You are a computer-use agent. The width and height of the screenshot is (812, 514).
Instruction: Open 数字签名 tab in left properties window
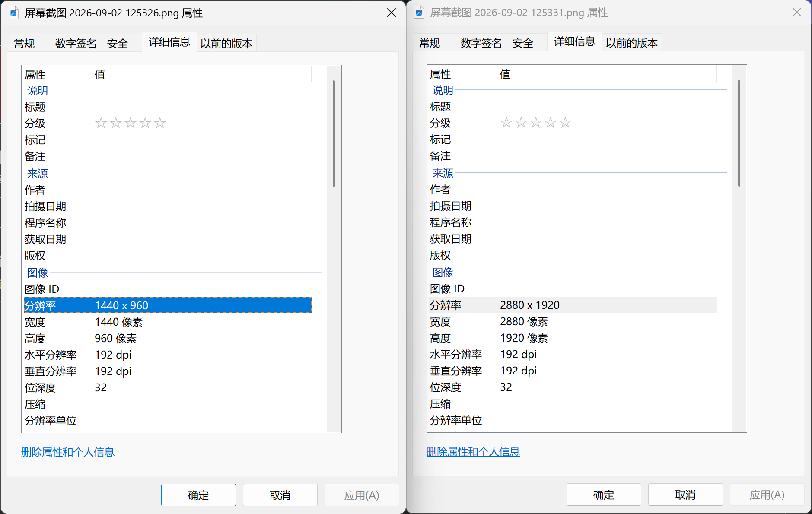76,43
